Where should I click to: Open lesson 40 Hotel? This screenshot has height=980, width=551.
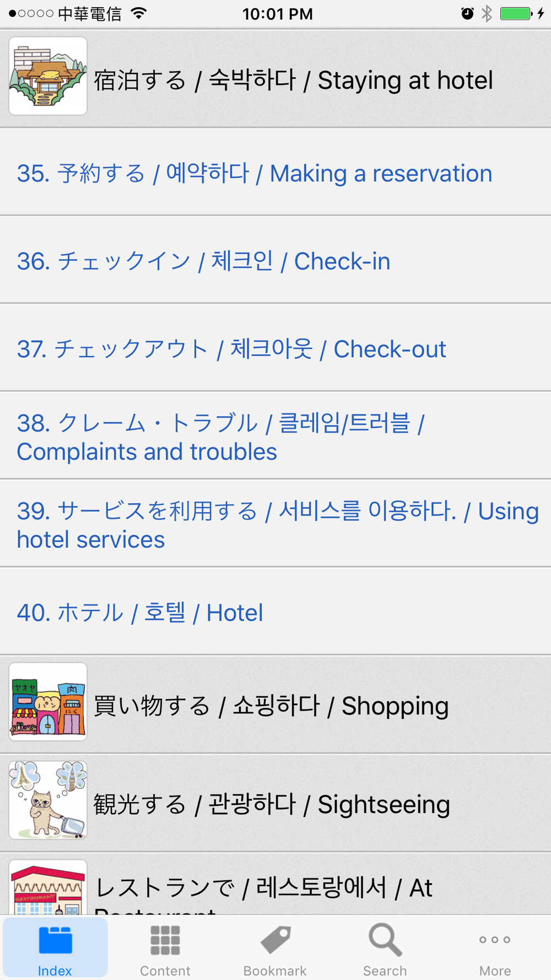pos(275,611)
